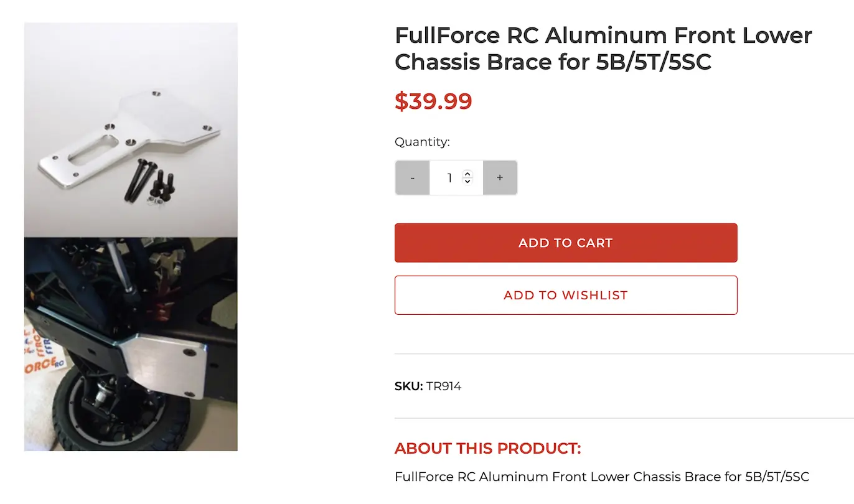Increase quantity with the plus button

pos(500,178)
